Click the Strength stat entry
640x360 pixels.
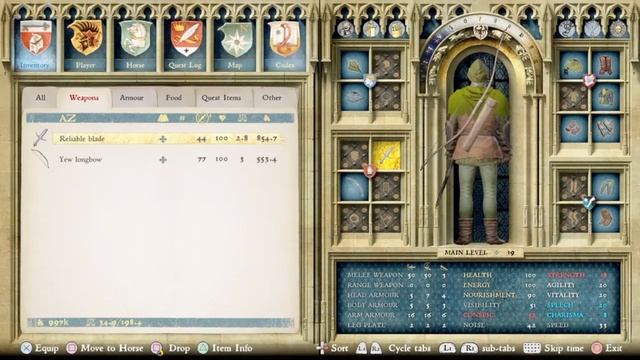point(577,275)
